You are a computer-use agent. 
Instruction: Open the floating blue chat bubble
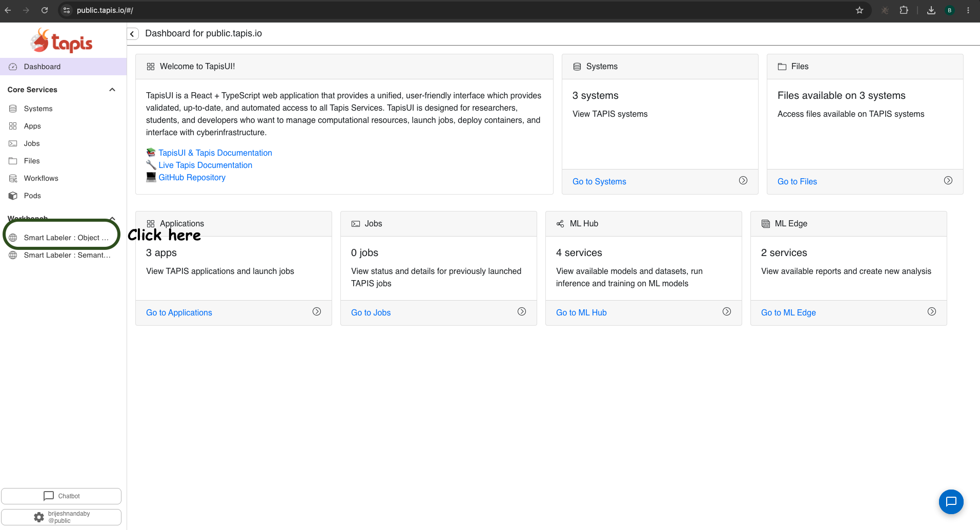[x=951, y=502]
